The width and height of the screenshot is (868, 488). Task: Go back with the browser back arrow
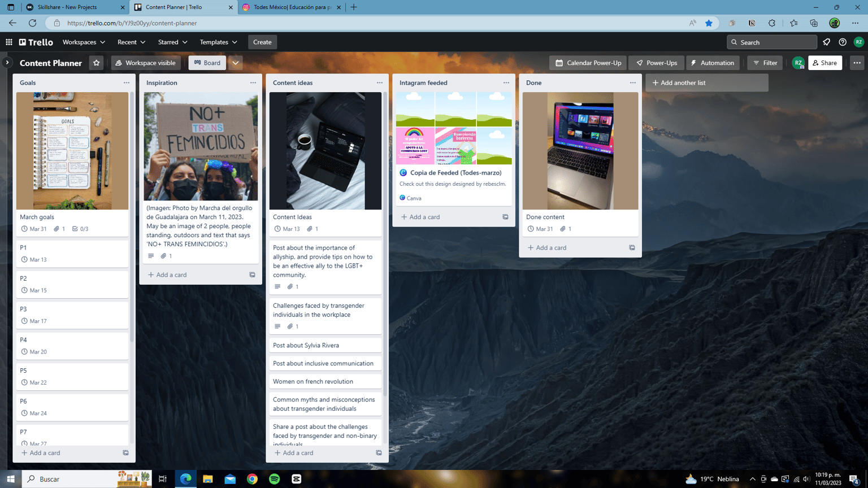[x=12, y=23]
